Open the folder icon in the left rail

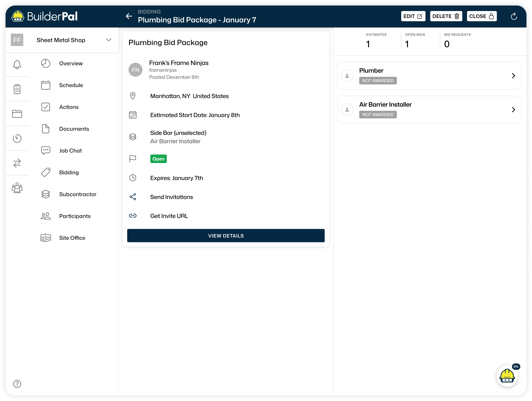17,113
